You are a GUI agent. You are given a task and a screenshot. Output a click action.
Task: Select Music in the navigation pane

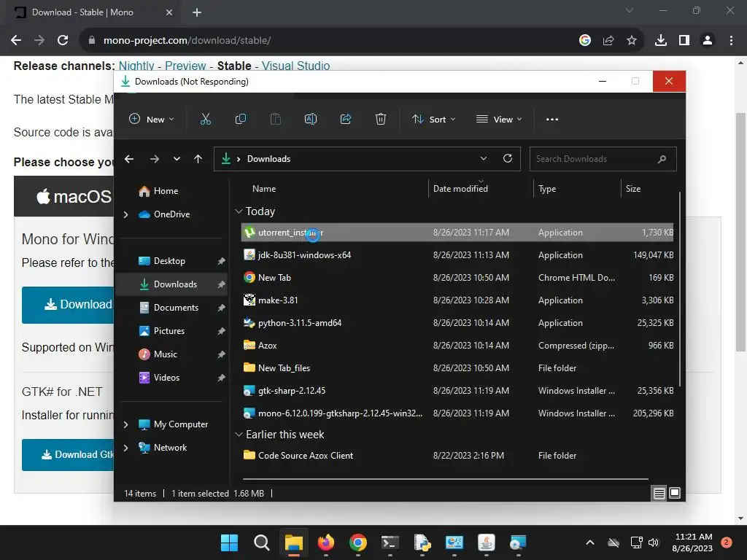pyautogui.click(x=165, y=354)
